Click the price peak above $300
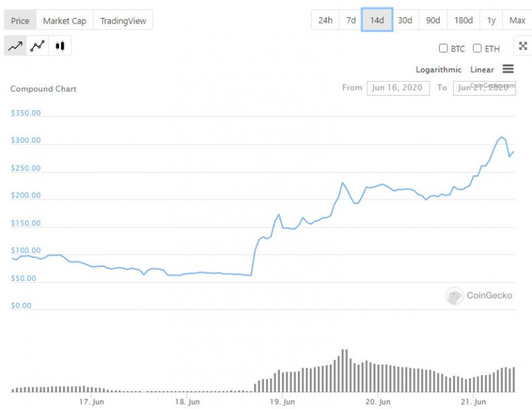This screenshot has width=532, height=409. [502, 137]
